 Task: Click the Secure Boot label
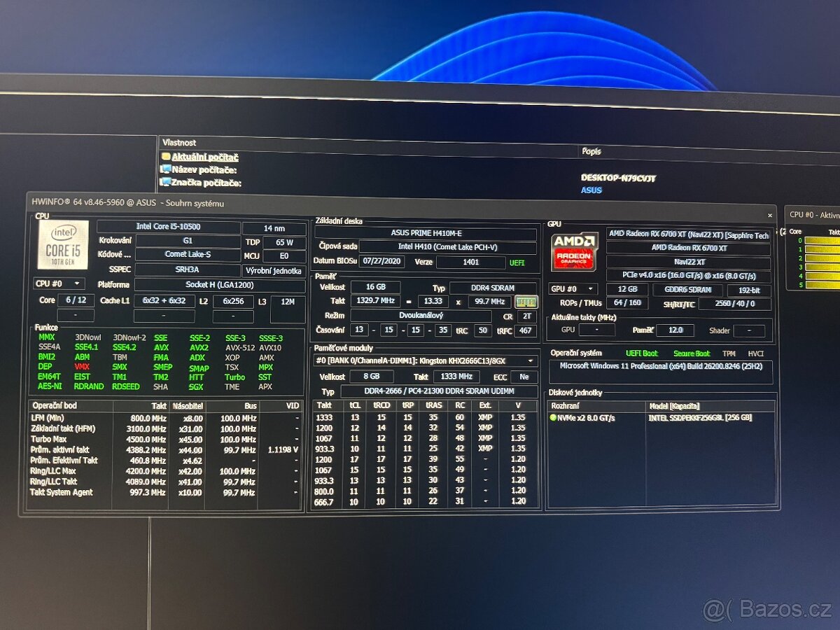[692, 353]
